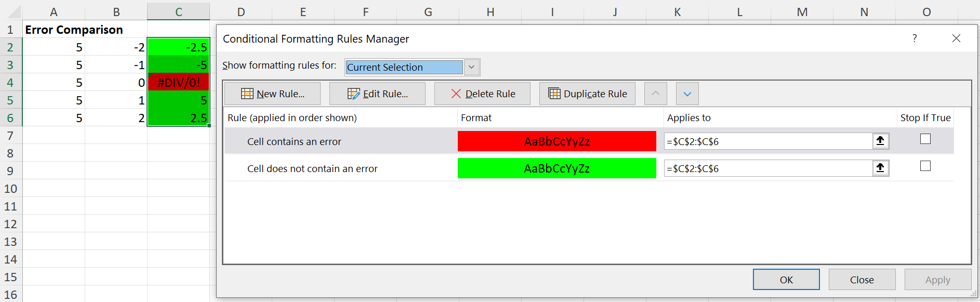Move rule up with arrow button
The image size is (980, 302).
[655, 94]
